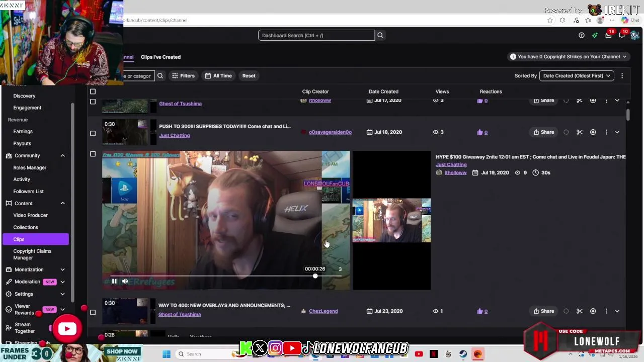
Task: Click the circle-plus icon for WAY TO 400 clip
Action: [593, 311]
